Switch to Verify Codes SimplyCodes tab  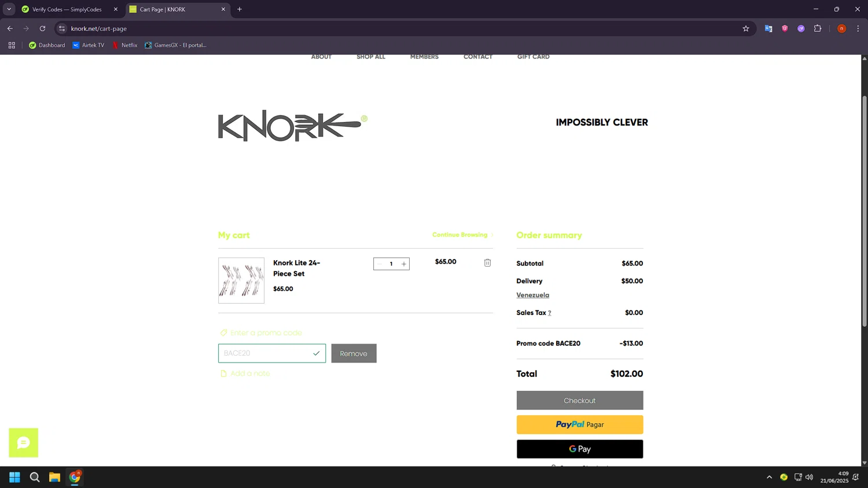point(67,9)
